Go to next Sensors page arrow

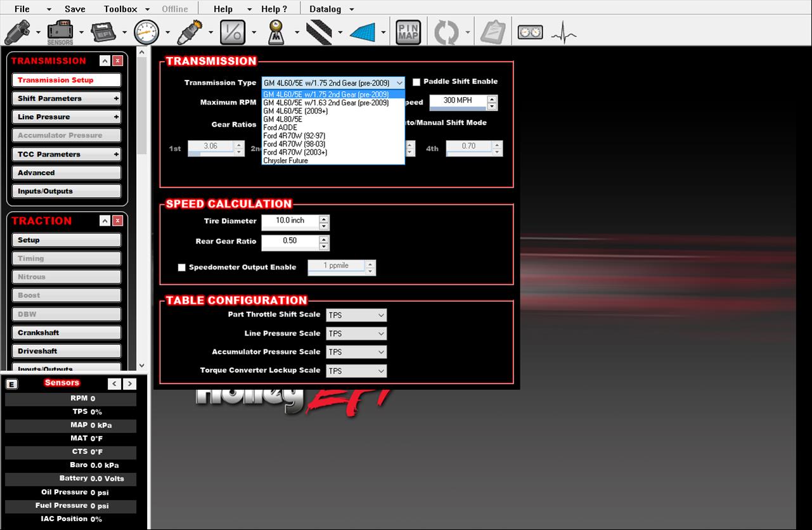129,384
